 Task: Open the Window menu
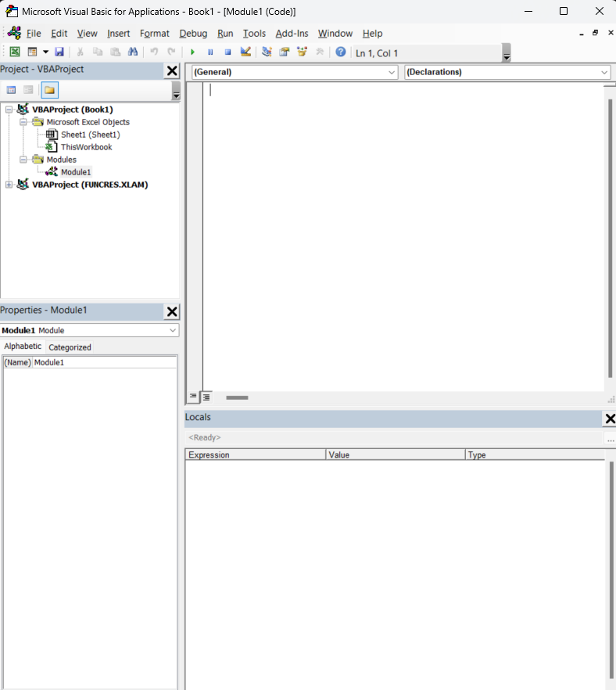335,34
